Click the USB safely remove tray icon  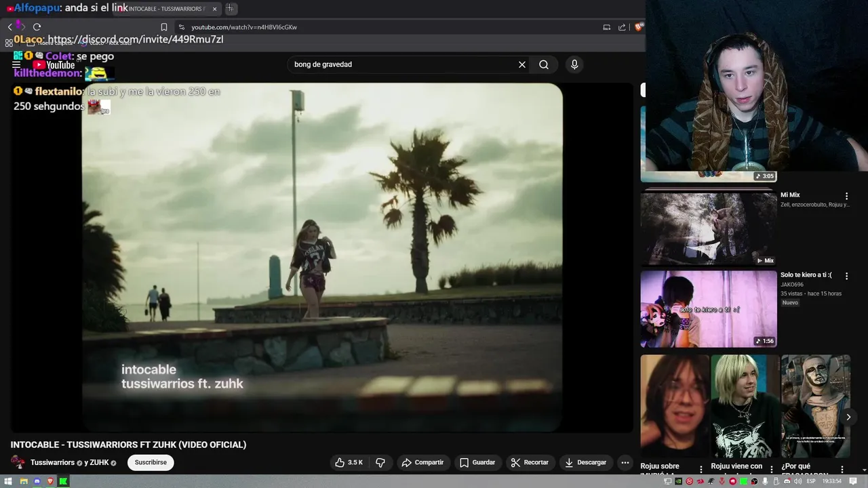776,481
